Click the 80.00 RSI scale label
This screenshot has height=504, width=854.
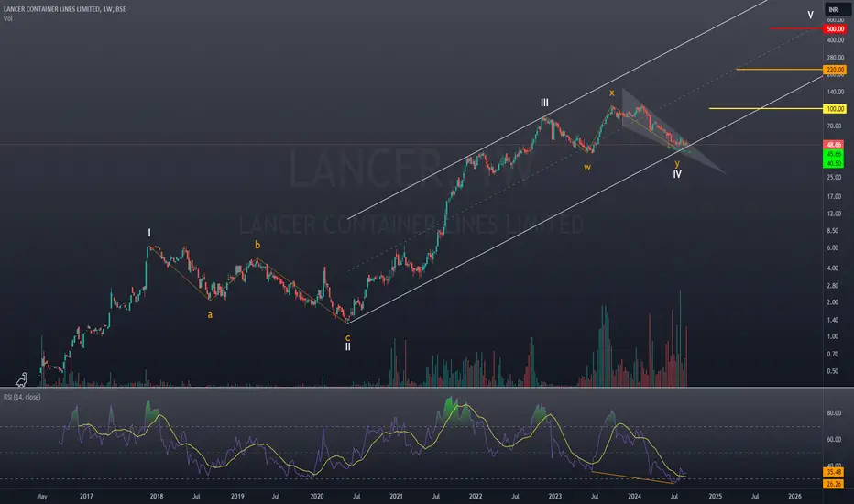tap(834, 413)
